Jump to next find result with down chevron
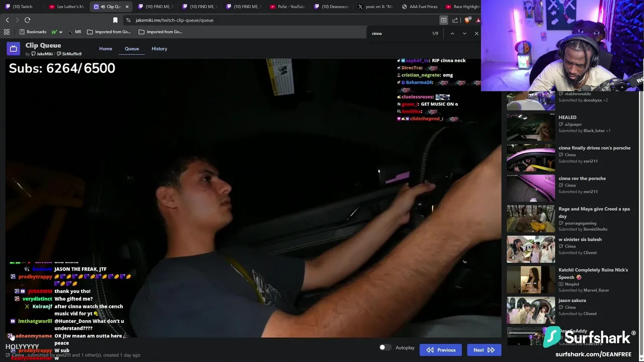The height and width of the screenshot is (362, 644). pyautogui.click(x=464, y=33)
